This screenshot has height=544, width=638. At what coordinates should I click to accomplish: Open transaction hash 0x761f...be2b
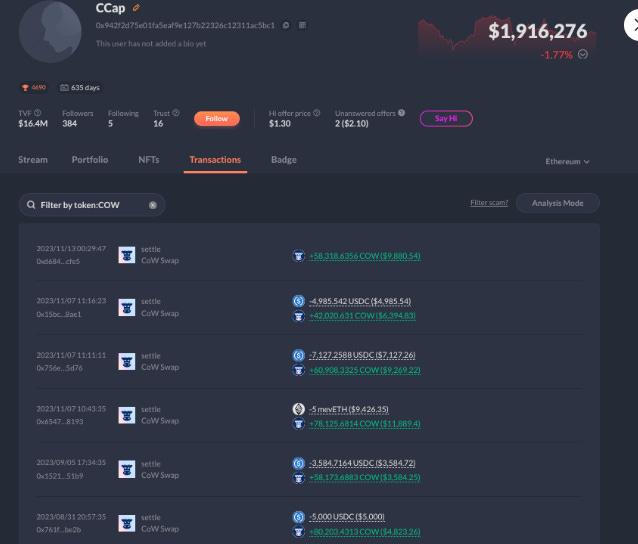point(59,529)
